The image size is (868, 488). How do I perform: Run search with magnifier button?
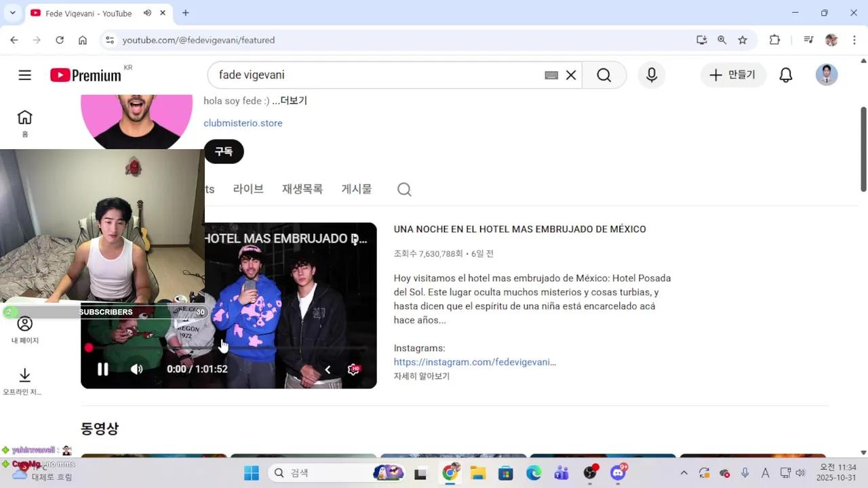(x=604, y=75)
